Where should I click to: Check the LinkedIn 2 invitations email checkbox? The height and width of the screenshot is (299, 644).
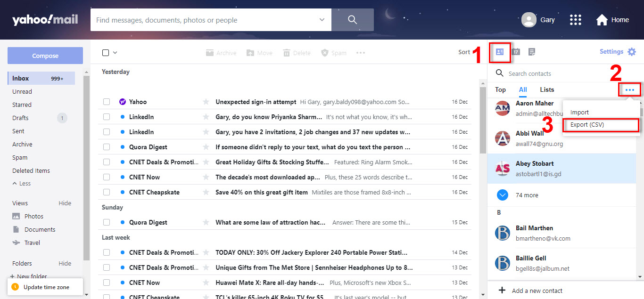pyautogui.click(x=107, y=132)
